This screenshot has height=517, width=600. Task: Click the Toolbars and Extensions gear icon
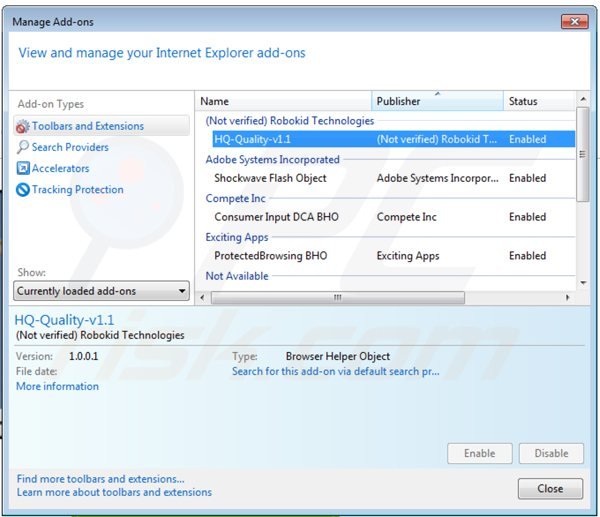coord(23,126)
